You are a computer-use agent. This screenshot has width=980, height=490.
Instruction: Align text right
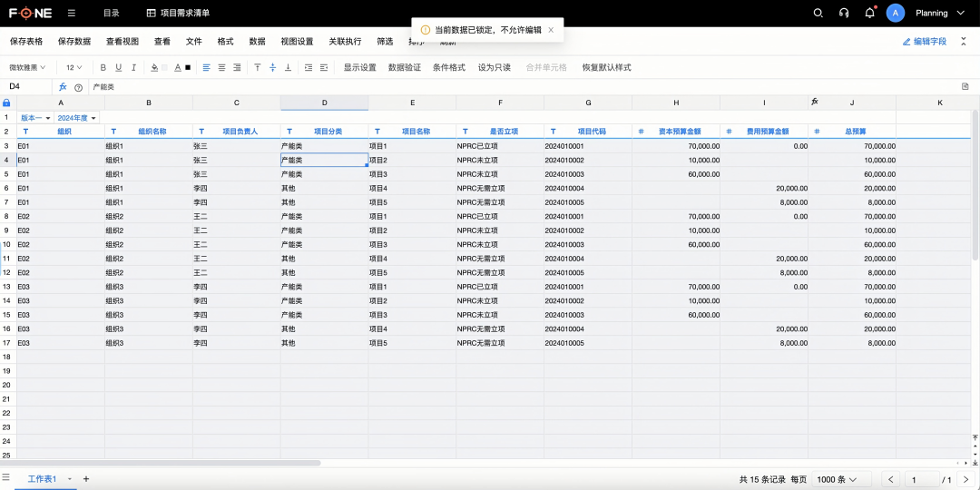coord(237,67)
